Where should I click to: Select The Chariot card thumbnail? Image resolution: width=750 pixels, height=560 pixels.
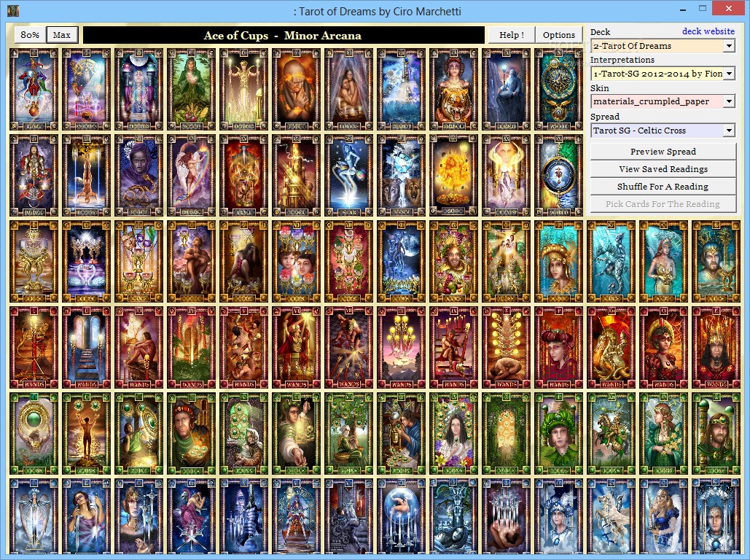(402, 89)
